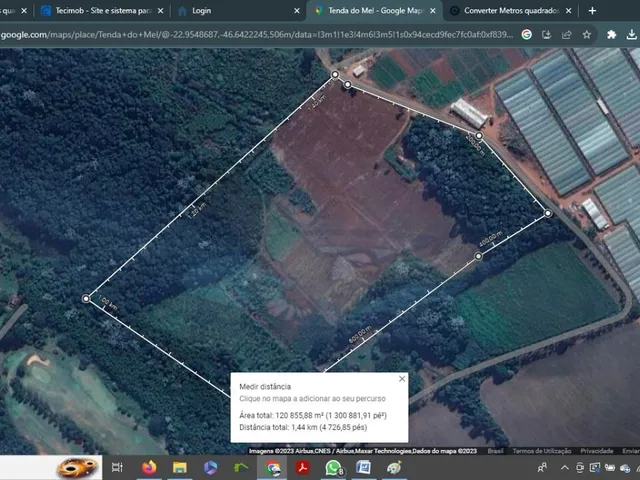
Task: Open the Privacidade link
Action: [597, 451]
